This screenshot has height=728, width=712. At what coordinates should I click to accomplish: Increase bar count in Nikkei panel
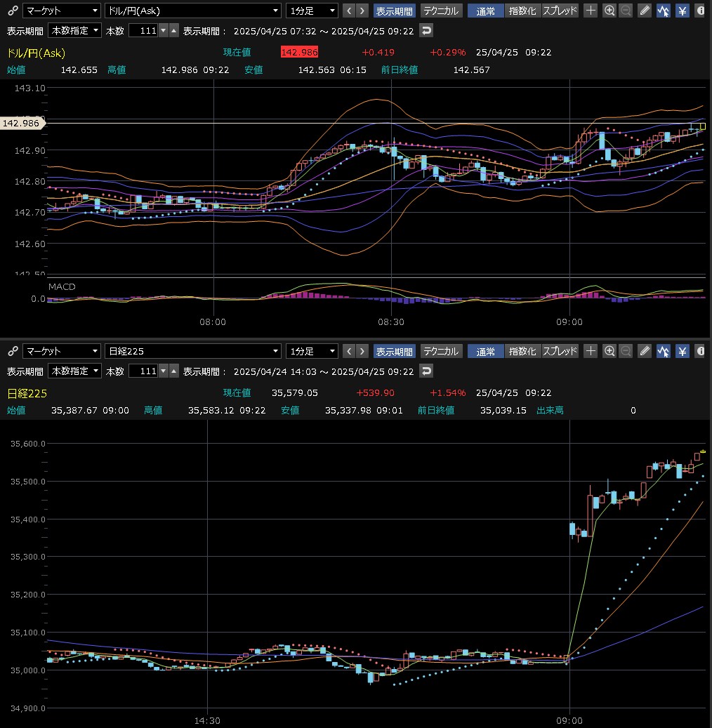click(x=173, y=371)
